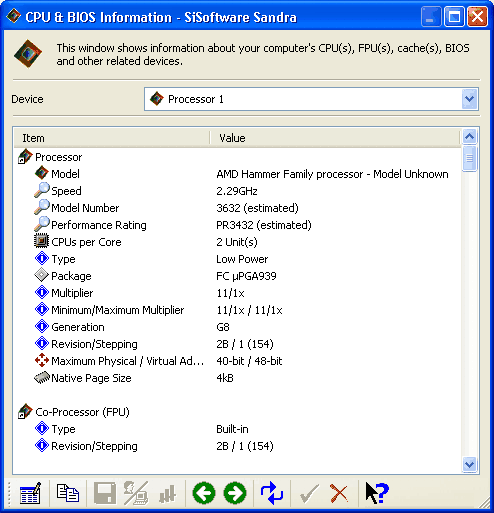Click the green Back arrow icon
The height and width of the screenshot is (513, 494).
204,493
